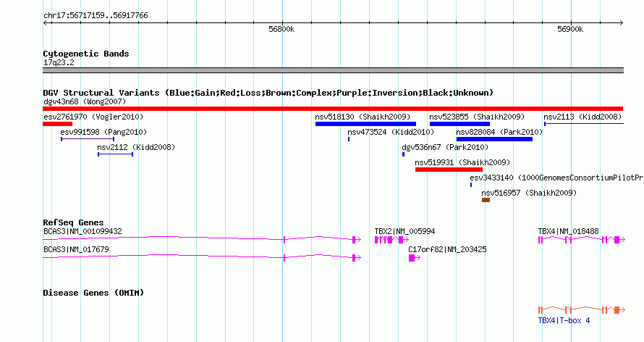This screenshot has width=644, height=342.
Task: Select the esv2761970 (Vogler2010) red bar
Action: (57, 124)
